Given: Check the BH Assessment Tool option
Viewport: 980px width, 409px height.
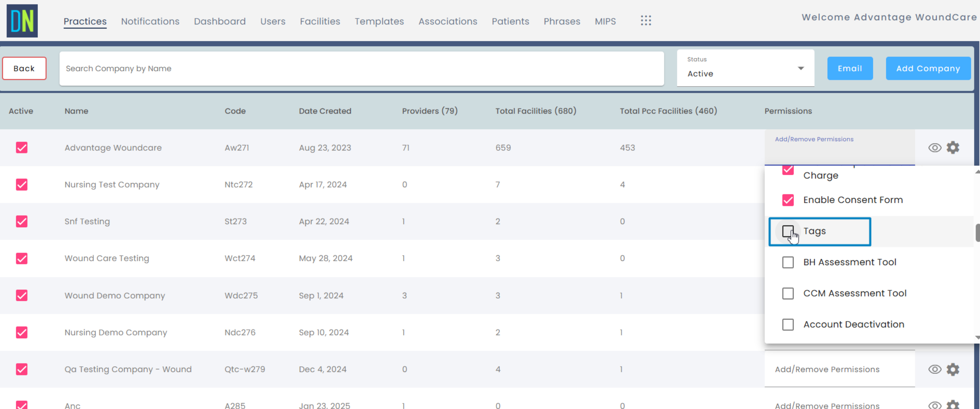Looking at the screenshot, I should 788,262.
